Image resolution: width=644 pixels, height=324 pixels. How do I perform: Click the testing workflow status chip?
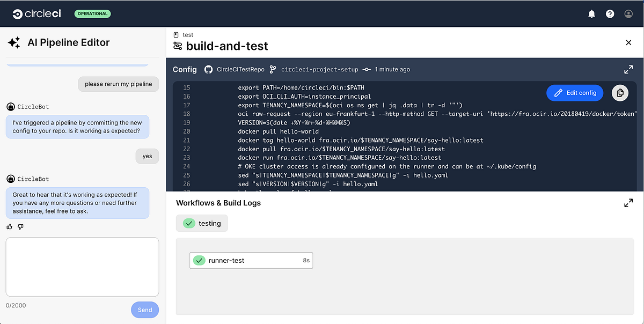click(x=202, y=223)
